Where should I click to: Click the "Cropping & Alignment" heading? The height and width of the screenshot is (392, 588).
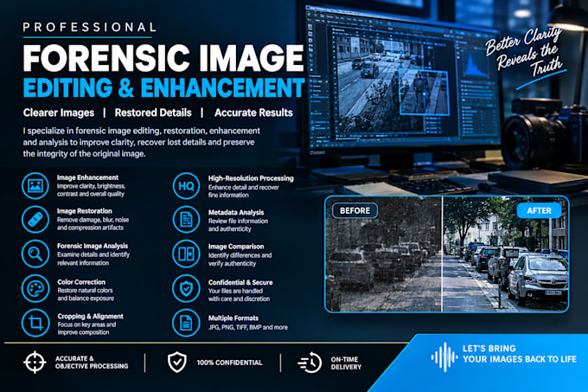coord(90,316)
